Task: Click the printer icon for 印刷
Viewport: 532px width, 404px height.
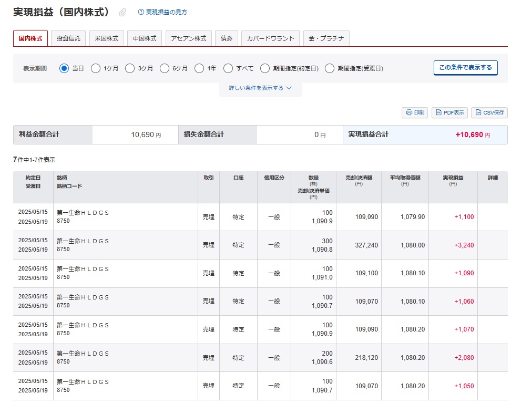Action: pyautogui.click(x=409, y=112)
